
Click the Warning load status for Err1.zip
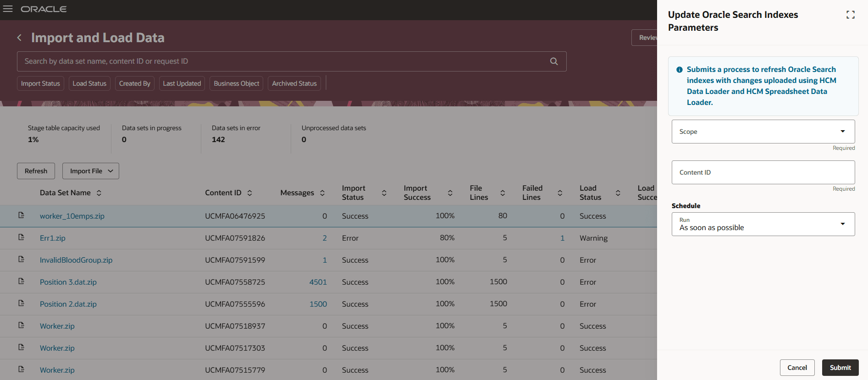[x=593, y=238]
